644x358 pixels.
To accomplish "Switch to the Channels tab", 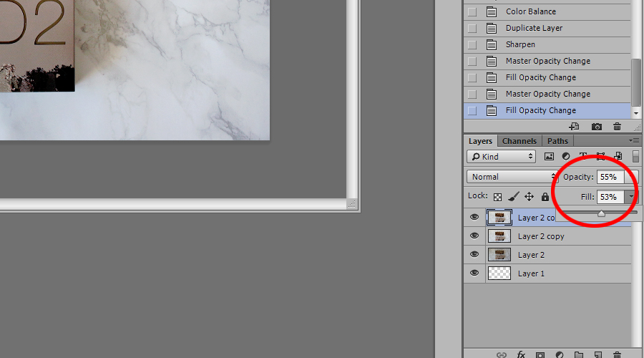I will 519,141.
